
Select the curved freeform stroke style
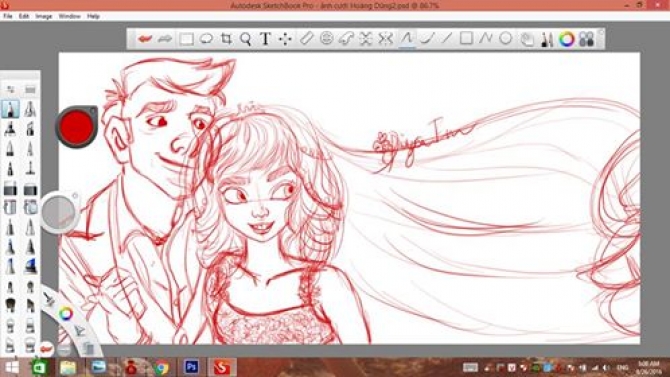(427, 38)
